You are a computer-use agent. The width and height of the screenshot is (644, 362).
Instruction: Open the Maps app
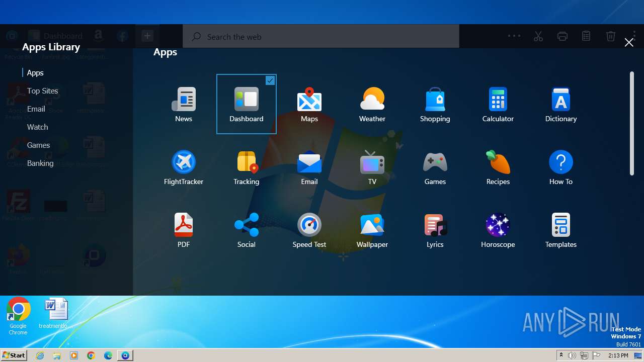click(x=309, y=104)
